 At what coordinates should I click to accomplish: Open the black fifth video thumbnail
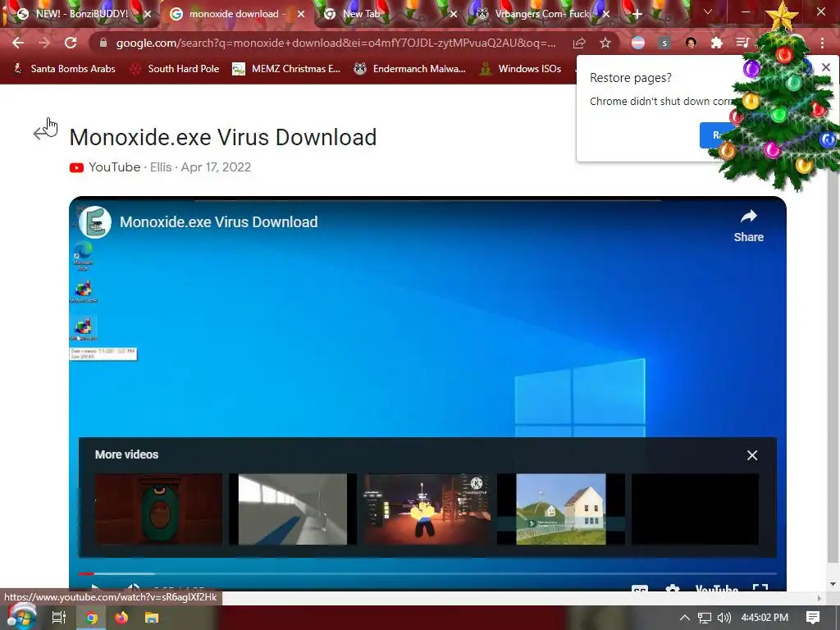696,509
